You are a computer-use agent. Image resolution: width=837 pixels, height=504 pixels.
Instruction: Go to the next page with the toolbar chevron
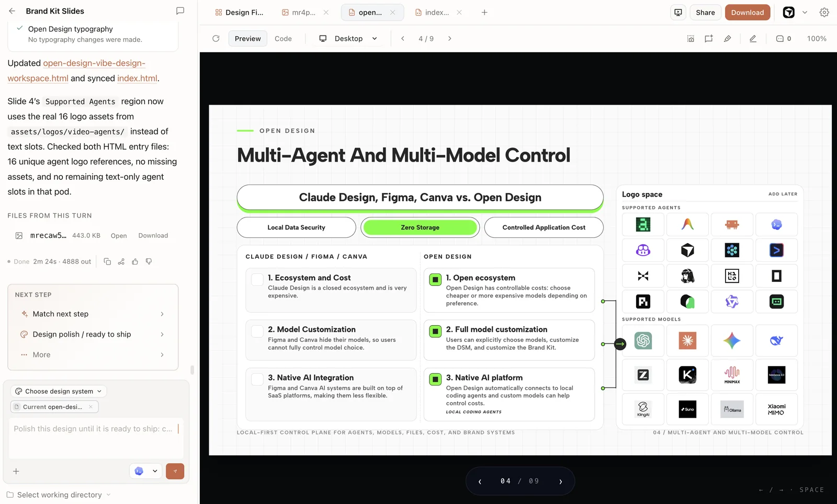[x=449, y=39]
